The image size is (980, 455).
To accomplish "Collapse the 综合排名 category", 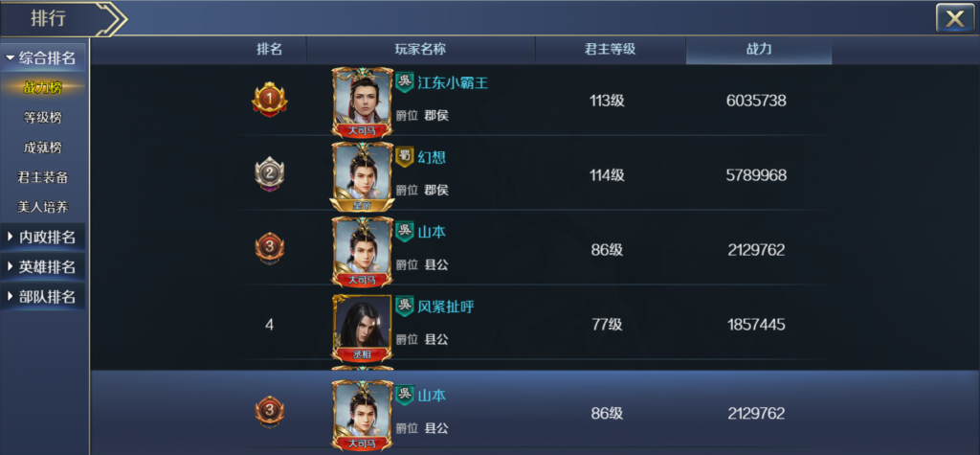I will pos(43,58).
